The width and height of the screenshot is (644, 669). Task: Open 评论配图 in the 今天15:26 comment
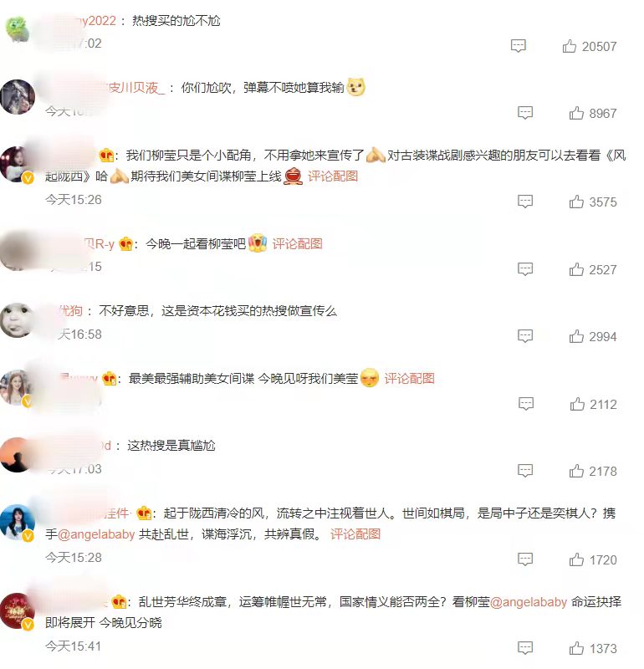(x=333, y=176)
